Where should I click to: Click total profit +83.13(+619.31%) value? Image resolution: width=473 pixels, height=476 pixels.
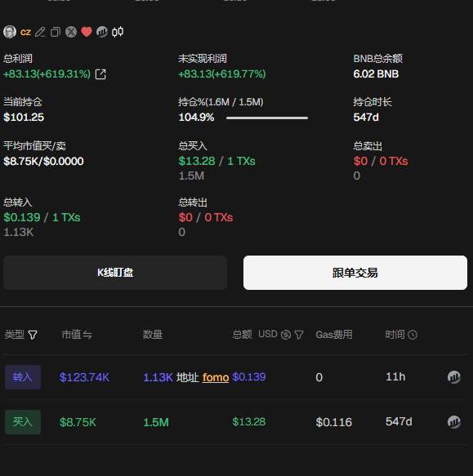(x=47, y=74)
